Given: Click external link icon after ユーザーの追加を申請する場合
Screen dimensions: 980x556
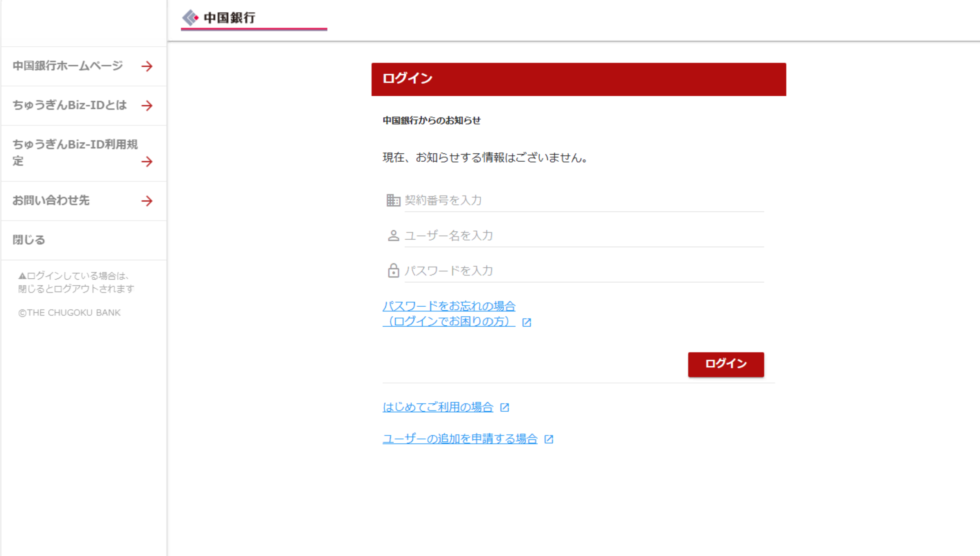Looking at the screenshot, I should click(549, 439).
